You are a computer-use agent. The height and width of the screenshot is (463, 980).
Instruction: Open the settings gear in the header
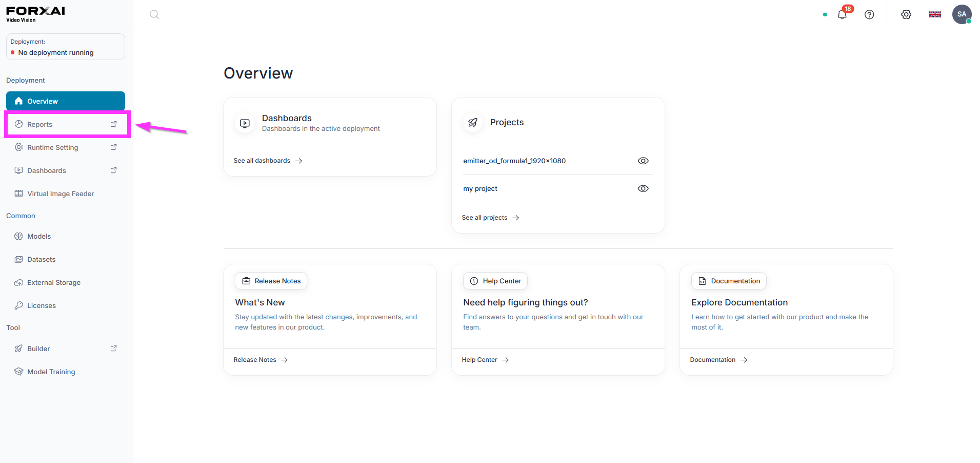click(x=906, y=15)
